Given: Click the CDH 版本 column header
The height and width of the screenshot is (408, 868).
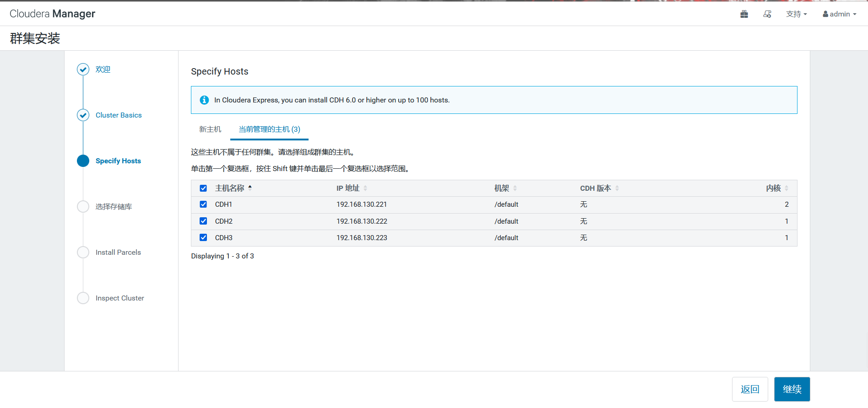Looking at the screenshot, I should [x=596, y=188].
